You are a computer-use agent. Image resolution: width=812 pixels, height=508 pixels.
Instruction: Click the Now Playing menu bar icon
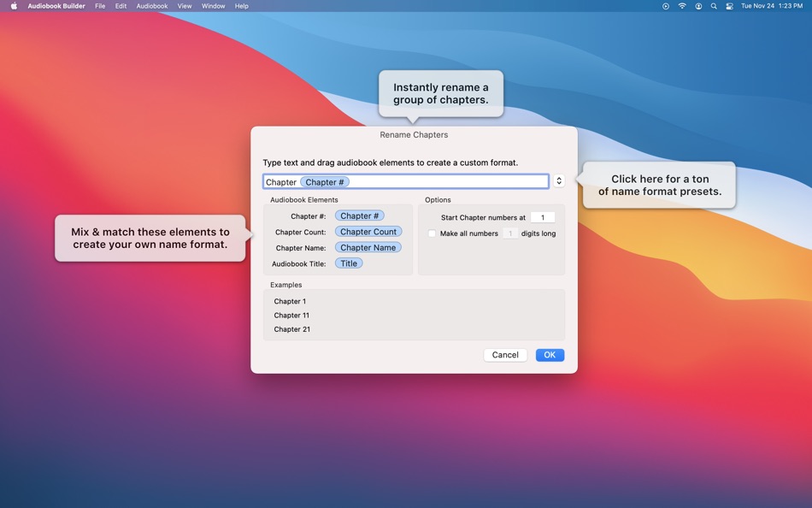(666, 6)
